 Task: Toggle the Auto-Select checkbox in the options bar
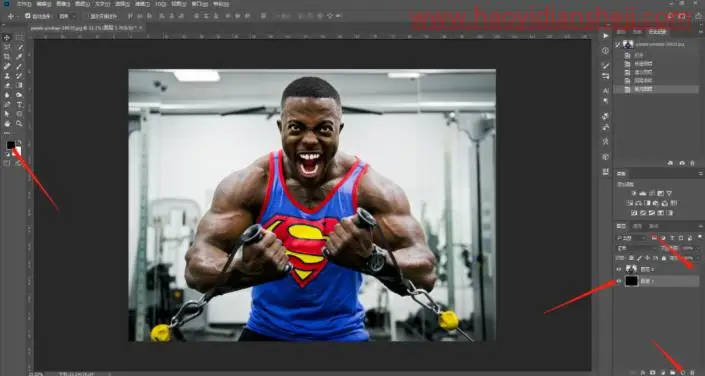(x=28, y=16)
